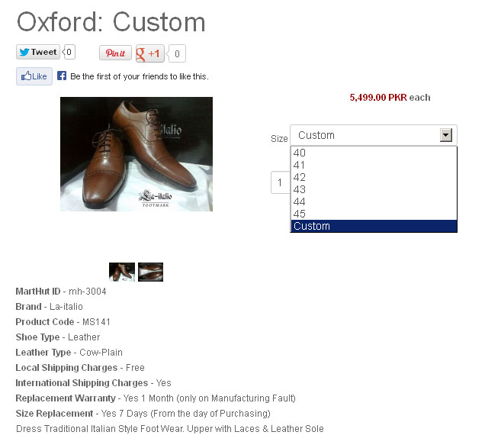
Task: Pick size 45 in dropdown
Action: click(374, 214)
